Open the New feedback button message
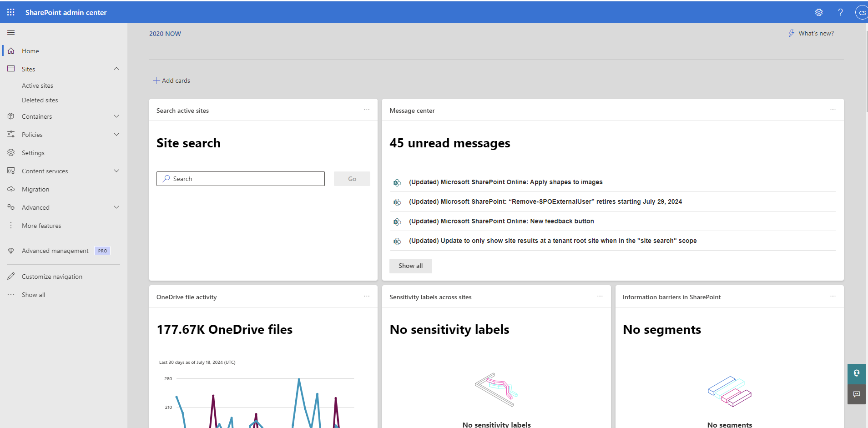The height and width of the screenshot is (428, 868). coord(501,221)
